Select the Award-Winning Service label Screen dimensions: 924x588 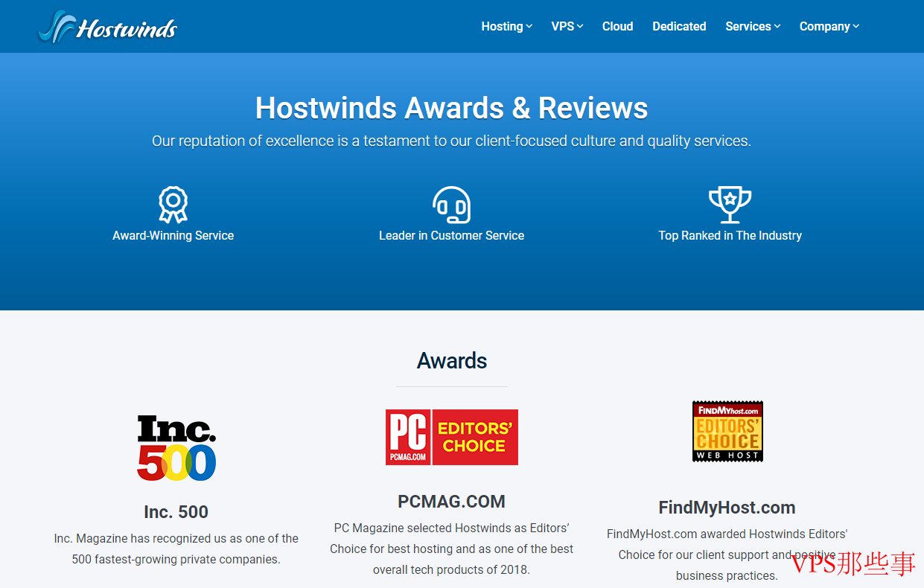tap(173, 235)
